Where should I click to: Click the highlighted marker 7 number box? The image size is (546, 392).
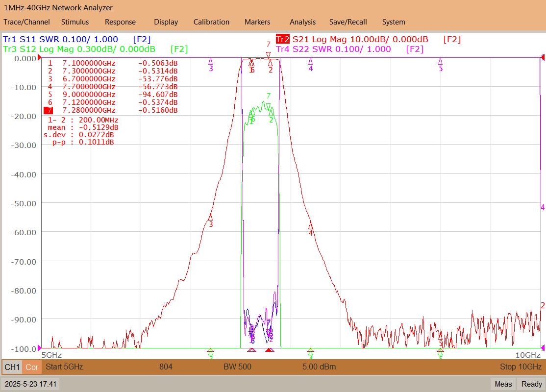pos(49,110)
